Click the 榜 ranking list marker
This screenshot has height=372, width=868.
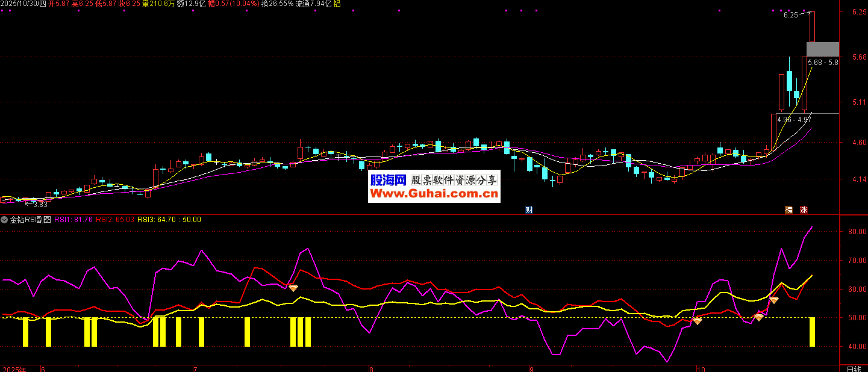tap(788, 210)
